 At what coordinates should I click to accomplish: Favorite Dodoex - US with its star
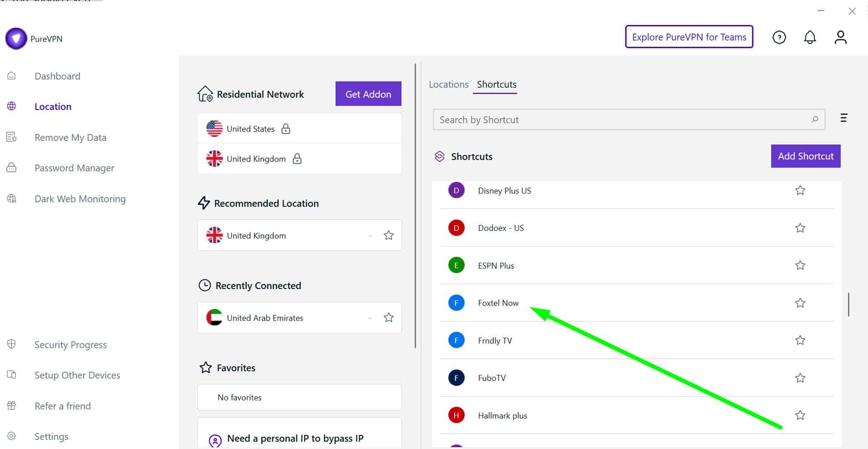click(x=800, y=228)
